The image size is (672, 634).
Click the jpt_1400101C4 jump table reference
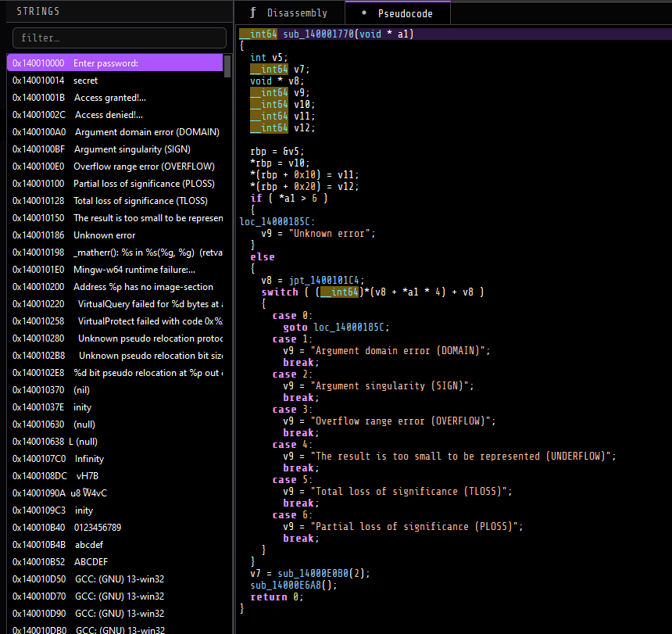323,281
